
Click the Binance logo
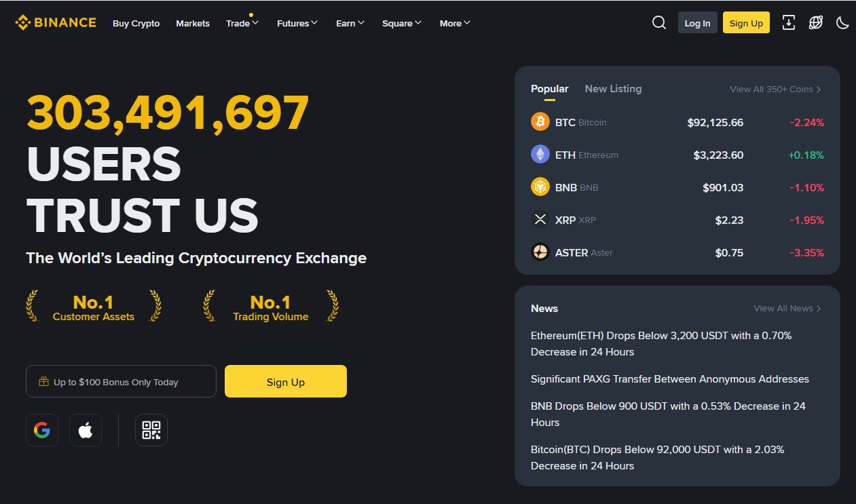click(56, 22)
